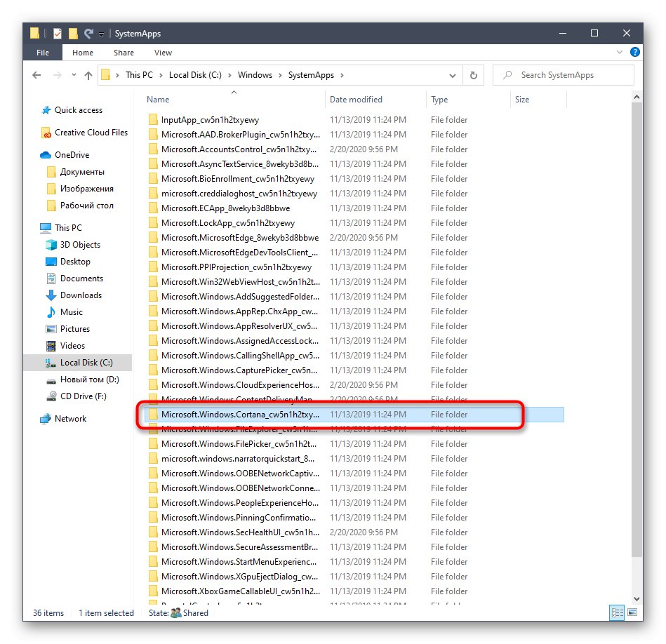Open the recent locations dropdown
The width and height of the screenshot is (666, 644).
coord(74,75)
